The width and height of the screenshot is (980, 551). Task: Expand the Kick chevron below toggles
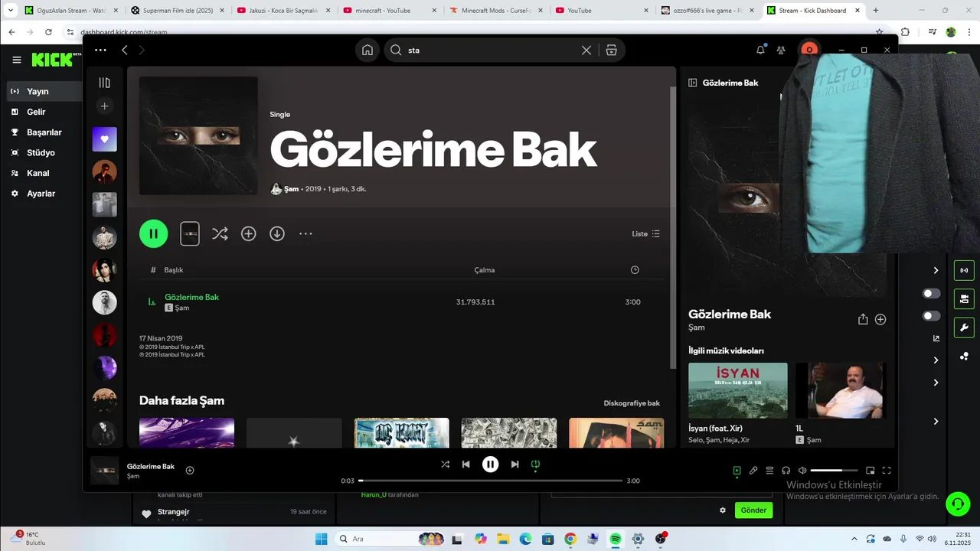(x=936, y=360)
